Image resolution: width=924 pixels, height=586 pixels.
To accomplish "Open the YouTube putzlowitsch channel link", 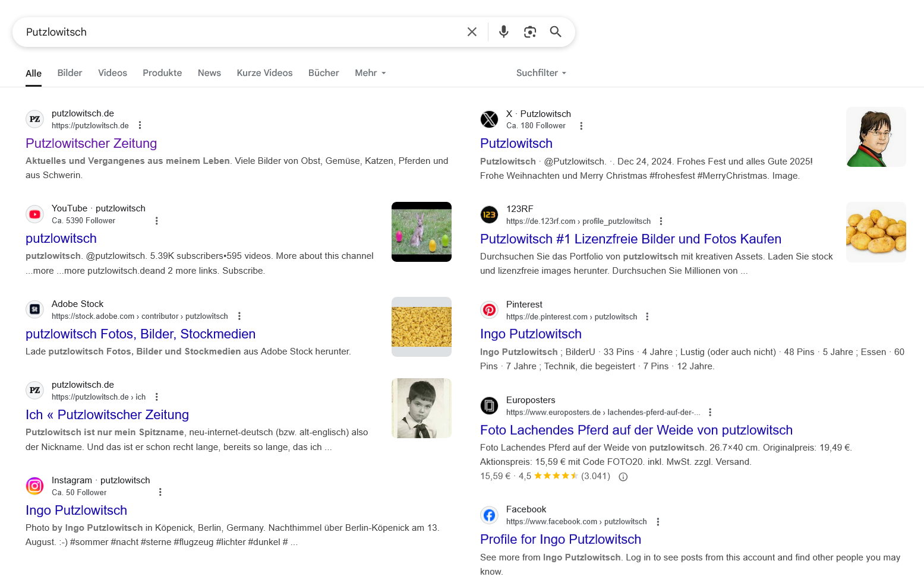I will point(61,238).
